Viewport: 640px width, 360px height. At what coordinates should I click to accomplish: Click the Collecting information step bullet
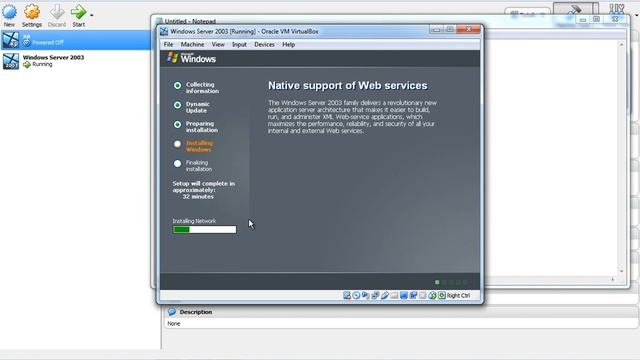point(177,85)
